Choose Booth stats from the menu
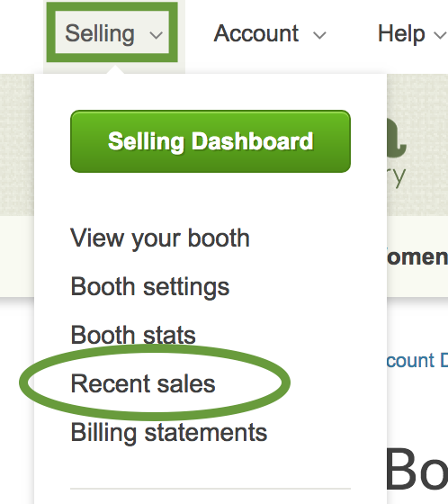Viewport: 448px width, 504px height. point(133,335)
